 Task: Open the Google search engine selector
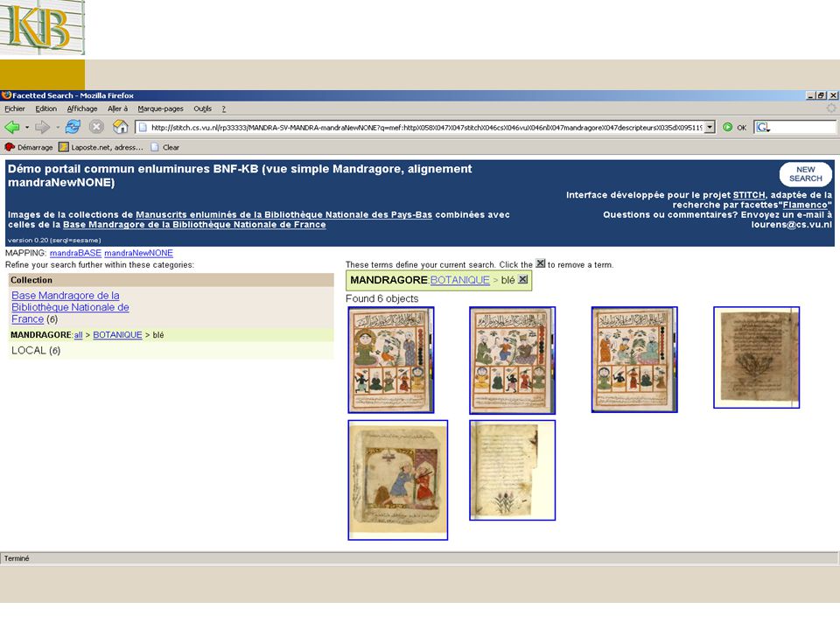(763, 128)
